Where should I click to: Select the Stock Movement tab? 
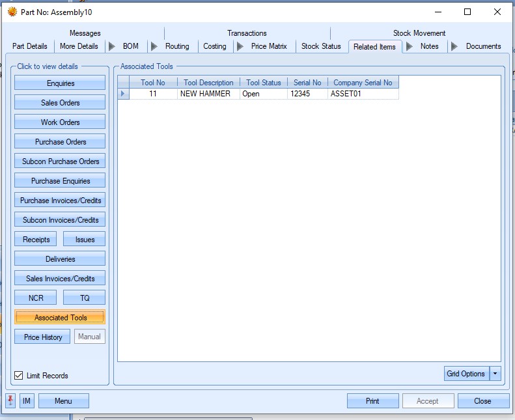(x=419, y=33)
